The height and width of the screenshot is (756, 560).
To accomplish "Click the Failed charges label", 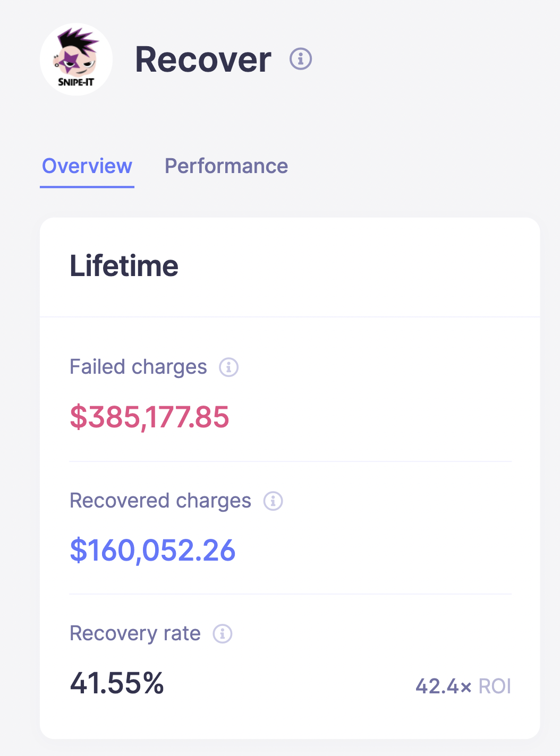I will [138, 367].
